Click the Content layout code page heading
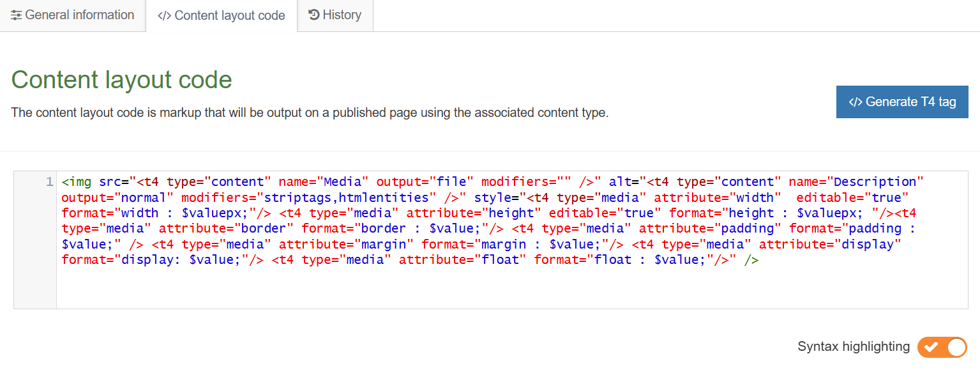980x377 pixels. (x=121, y=79)
